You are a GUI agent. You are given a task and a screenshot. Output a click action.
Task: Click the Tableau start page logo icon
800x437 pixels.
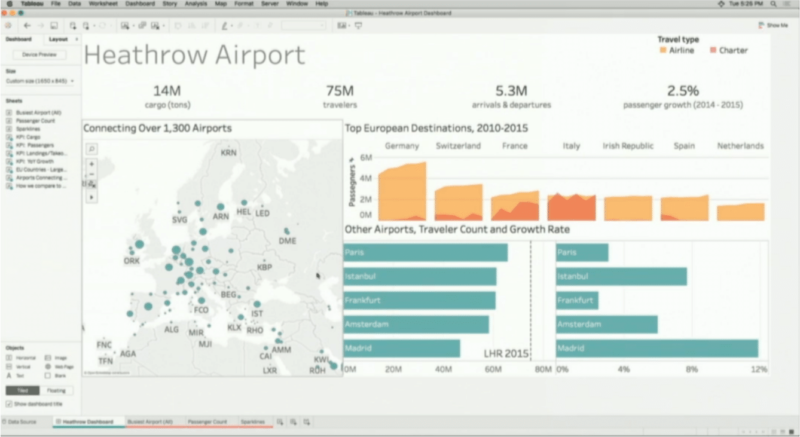8,25
